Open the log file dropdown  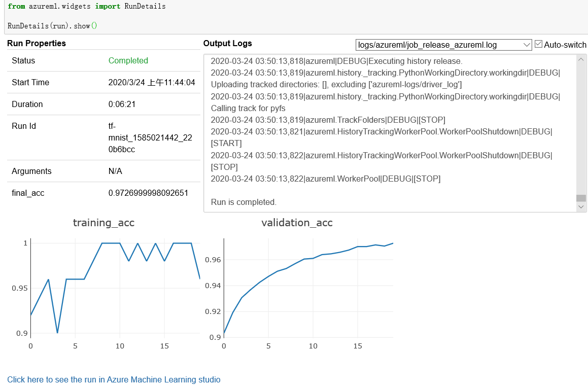point(443,45)
